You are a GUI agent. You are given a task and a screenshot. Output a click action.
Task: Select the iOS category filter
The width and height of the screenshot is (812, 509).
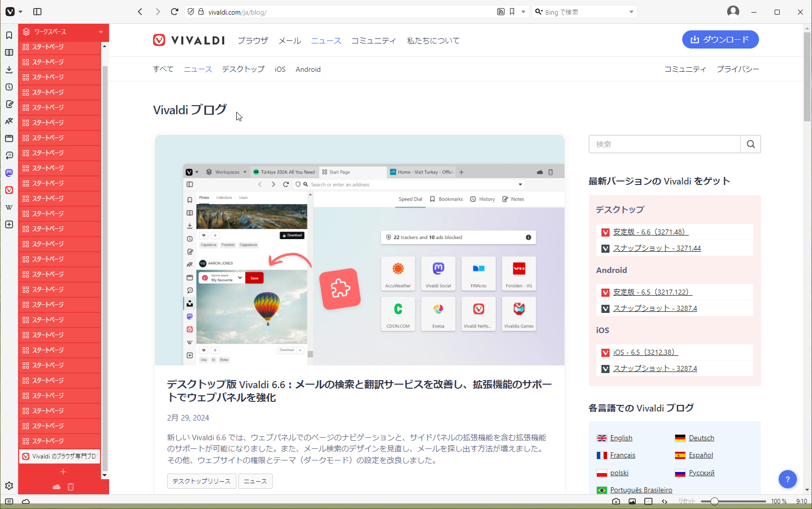pos(280,69)
